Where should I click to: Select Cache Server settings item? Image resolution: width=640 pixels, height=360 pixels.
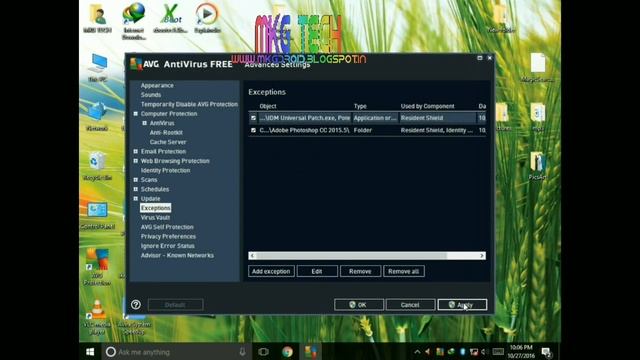pos(168,142)
